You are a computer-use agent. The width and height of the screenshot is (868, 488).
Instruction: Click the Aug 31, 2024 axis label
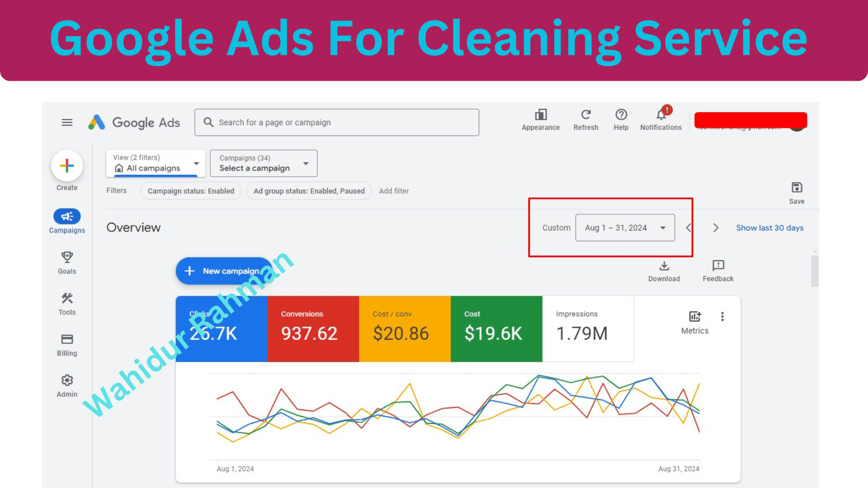[x=679, y=469]
